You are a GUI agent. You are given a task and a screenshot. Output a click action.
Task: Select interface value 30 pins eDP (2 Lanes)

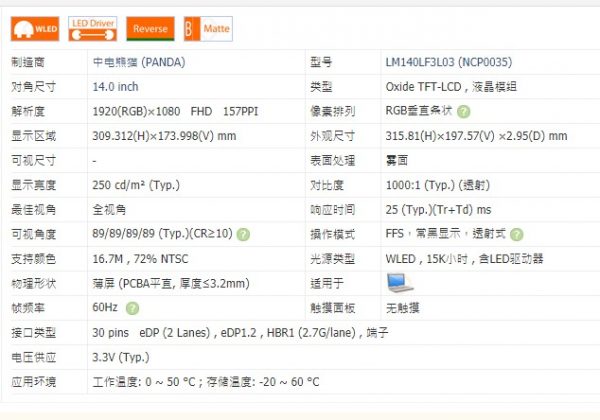point(151,333)
